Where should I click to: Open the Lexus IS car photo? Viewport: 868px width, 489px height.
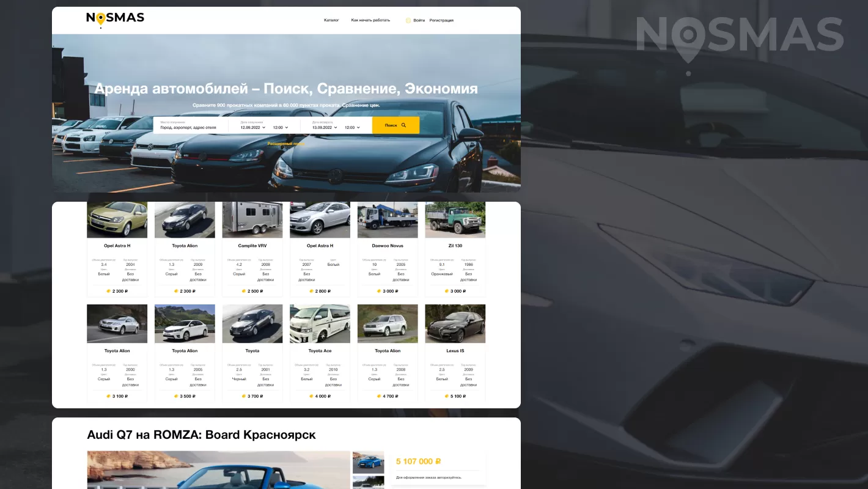(455, 323)
